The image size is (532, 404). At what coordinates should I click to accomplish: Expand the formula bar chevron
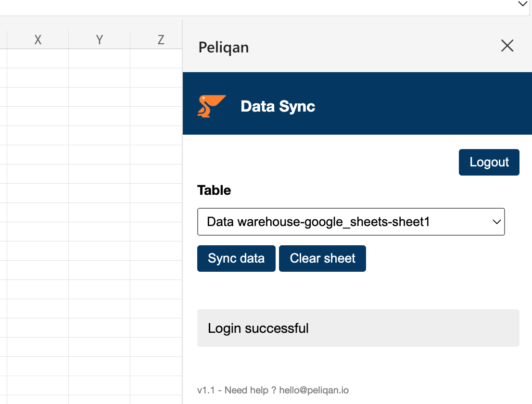pos(522,4)
